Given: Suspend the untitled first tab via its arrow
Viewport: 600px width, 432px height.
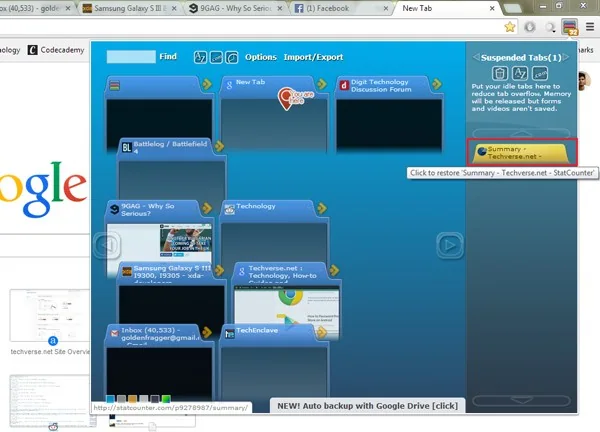Looking at the screenshot, I should [207, 84].
